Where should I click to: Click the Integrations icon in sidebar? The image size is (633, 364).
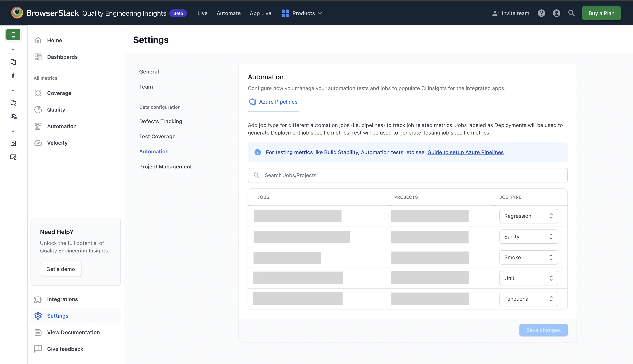click(x=39, y=299)
